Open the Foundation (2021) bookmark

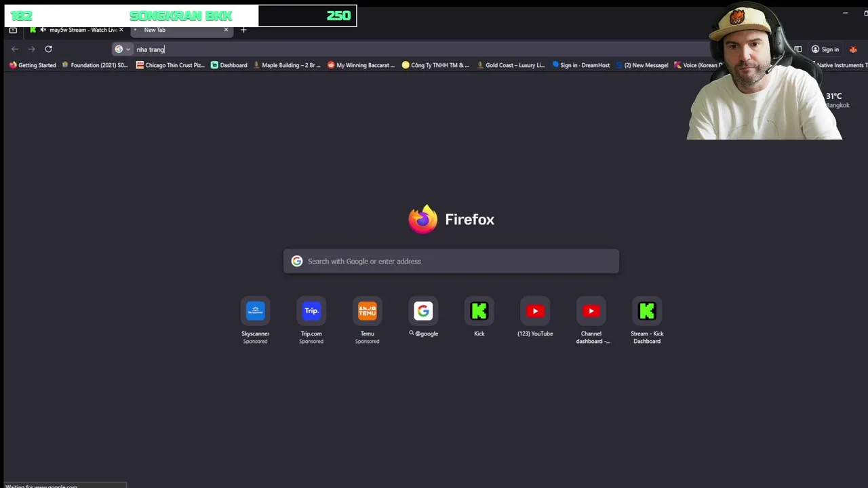coord(95,65)
